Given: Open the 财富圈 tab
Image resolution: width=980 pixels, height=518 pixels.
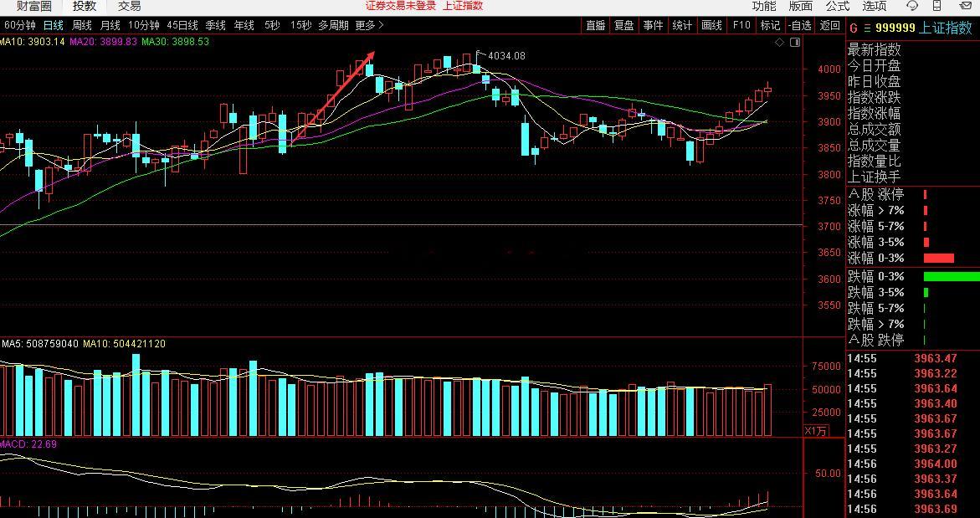Looking at the screenshot, I should coord(33,6).
